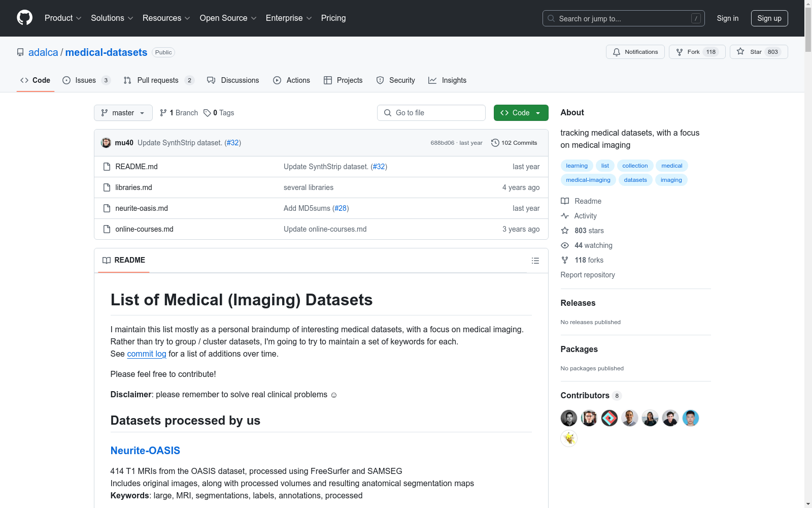Focus the Go to file input
Screen dimensions: 812x508
(431, 113)
